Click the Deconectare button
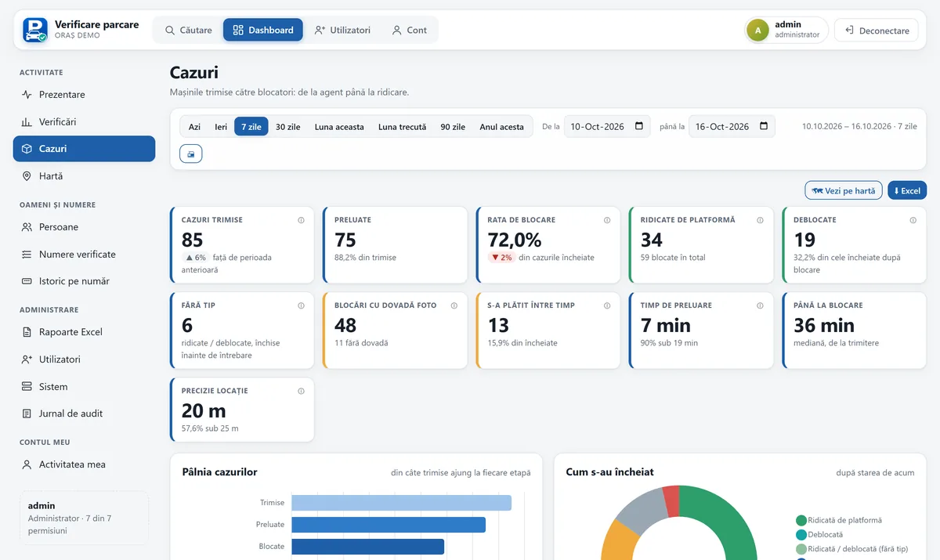940x560 pixels. click(x=877, y=31)
